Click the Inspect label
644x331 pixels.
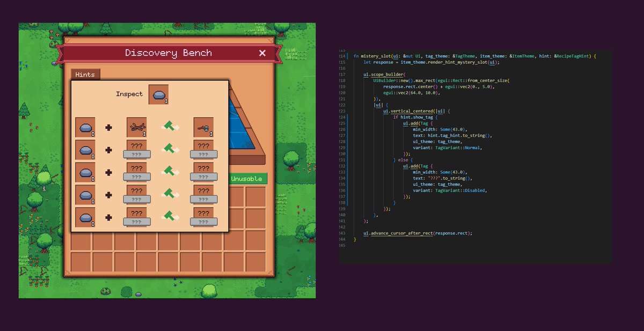(129, 94)
